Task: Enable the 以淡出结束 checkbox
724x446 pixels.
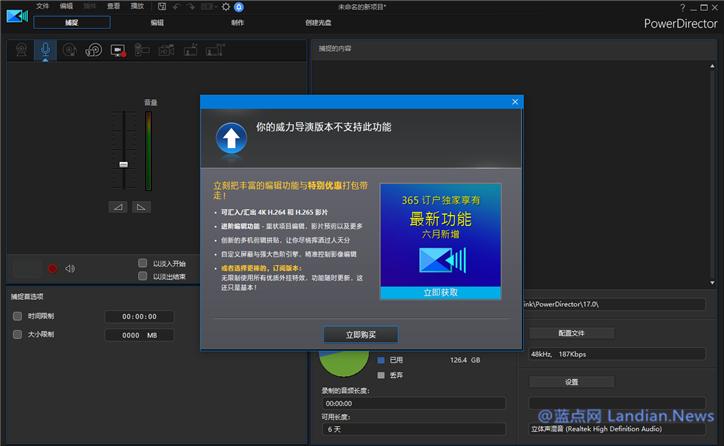Action: coord(143,276)
